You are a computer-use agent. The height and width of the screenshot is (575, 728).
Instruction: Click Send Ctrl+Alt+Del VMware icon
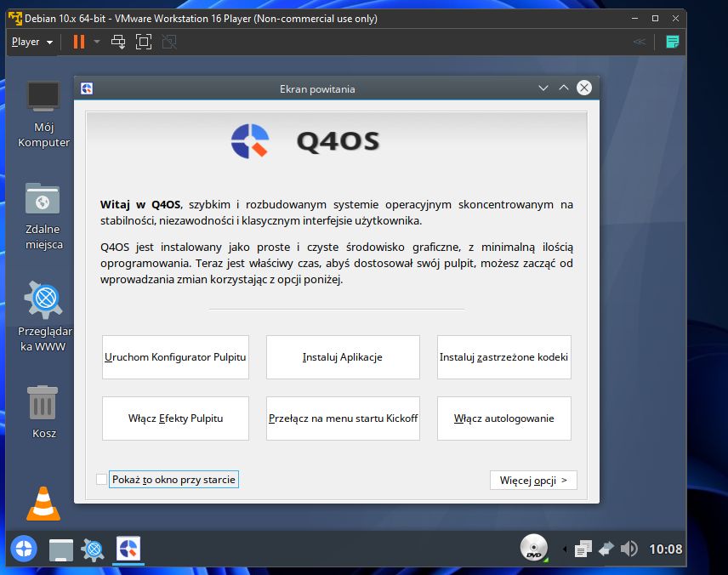(118, 42)
